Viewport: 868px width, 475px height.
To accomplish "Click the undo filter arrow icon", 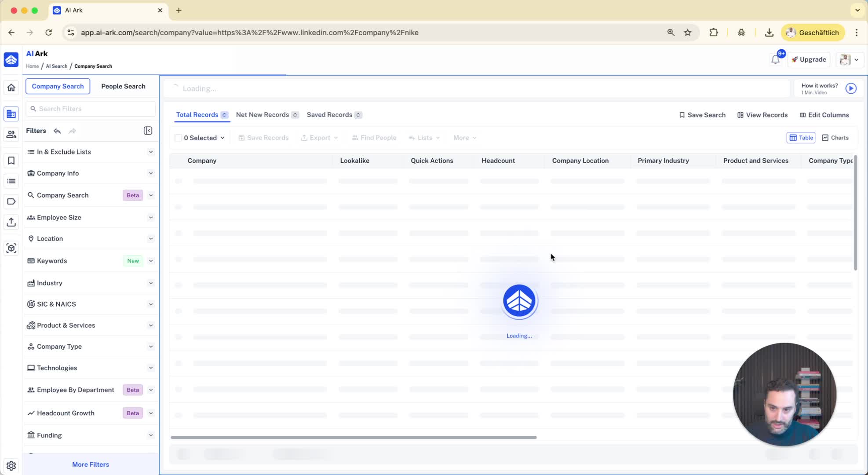I will (x=57, y=131).
